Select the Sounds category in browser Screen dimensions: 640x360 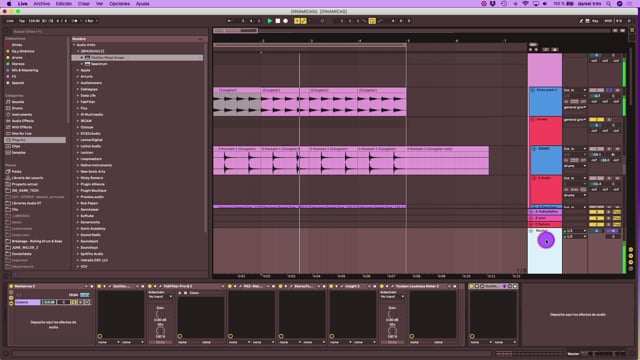(x=18, y=102)
